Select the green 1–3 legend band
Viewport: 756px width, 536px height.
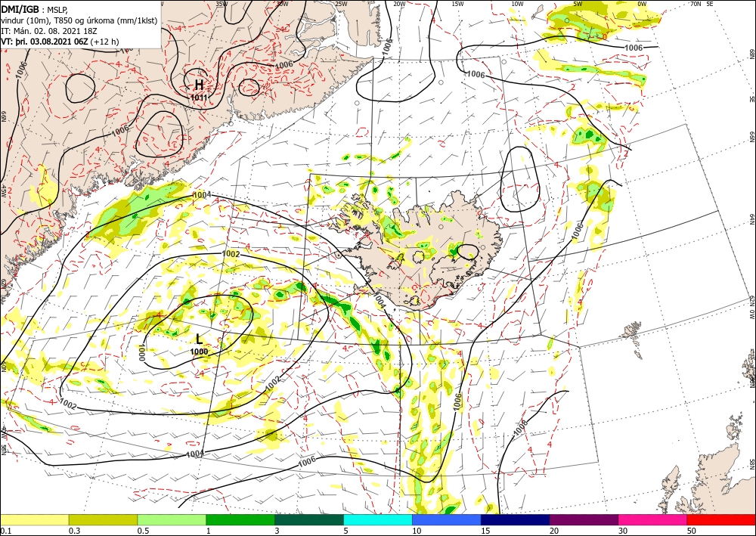(x=240, y=519)
